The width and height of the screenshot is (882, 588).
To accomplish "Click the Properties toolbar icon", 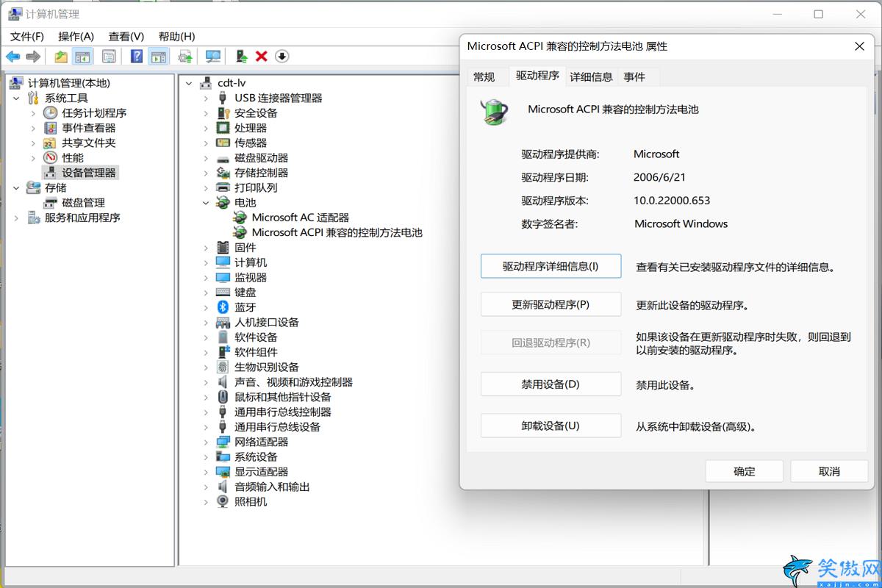I will (x=109, y=57).
